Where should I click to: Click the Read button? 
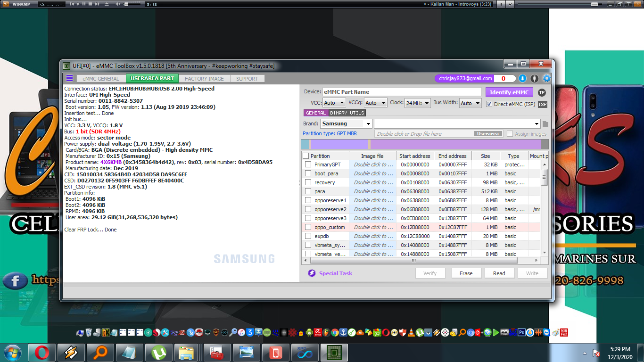(x=499, y=273)
